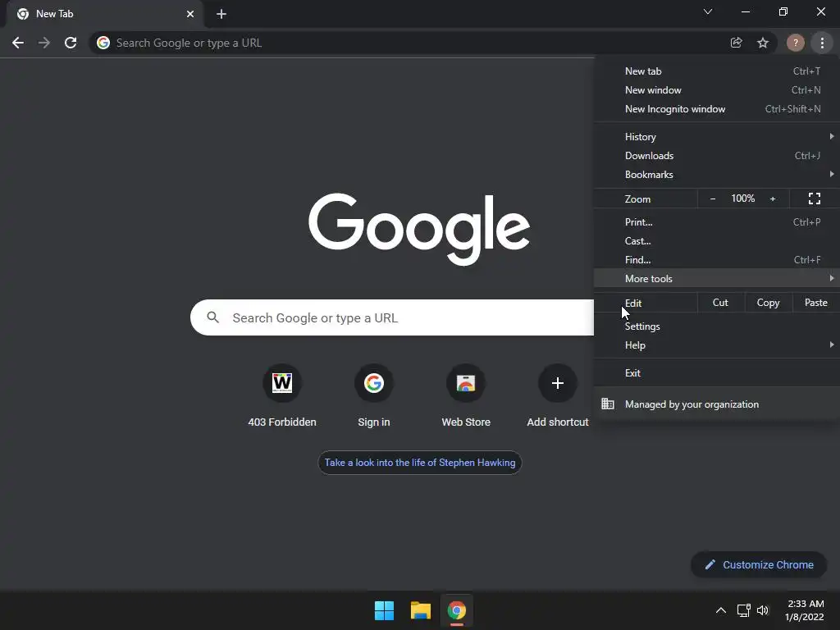This screenshot has height=630, width=840.
Task: Expand the History submenu
Action: [x=717, y=137]
